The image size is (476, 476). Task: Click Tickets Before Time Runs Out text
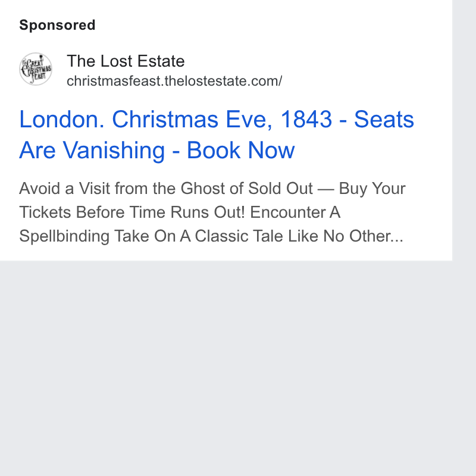tap(132, 212)
